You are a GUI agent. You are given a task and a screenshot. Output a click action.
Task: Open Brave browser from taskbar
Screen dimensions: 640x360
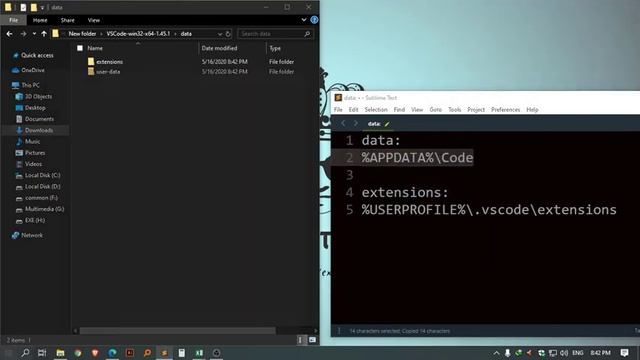[x=95, y=353]
